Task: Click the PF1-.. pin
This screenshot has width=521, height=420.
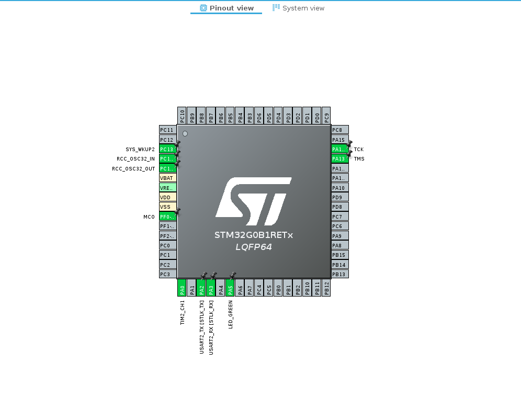Action: pyautogui.click(x=168, y=226)
